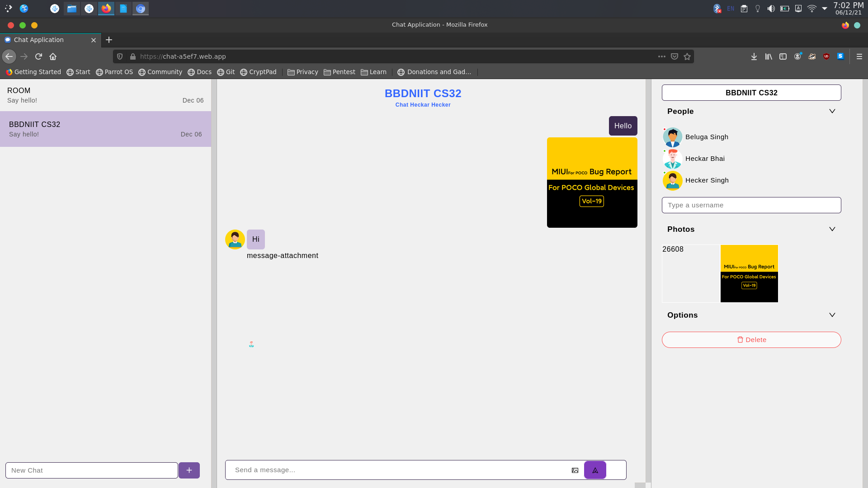The height and width of the screenshot is (488, 868).
Task: Click Hecker Singh's avatar in People list
Action: (x=672, y=181)
